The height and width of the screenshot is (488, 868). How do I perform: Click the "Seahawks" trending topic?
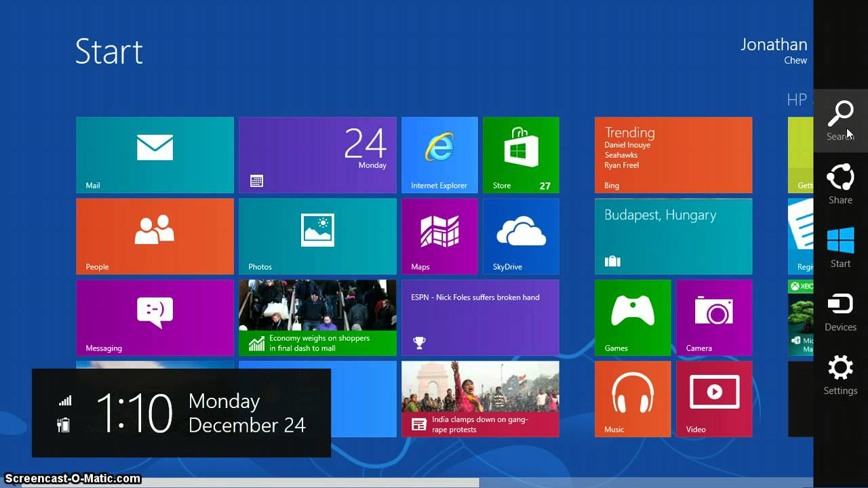coord(621,155)
